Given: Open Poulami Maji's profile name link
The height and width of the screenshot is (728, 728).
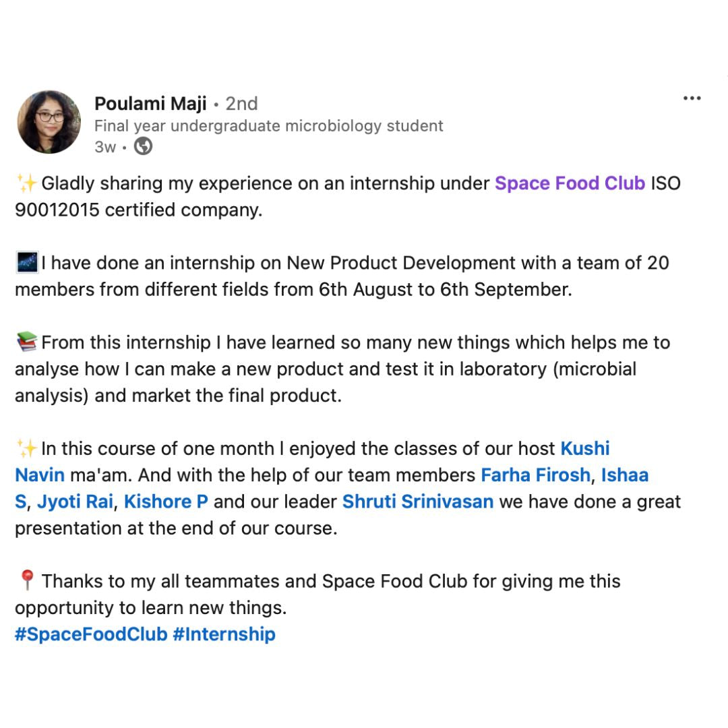Looking at the screenshot, I should click(x=150, y=103).
